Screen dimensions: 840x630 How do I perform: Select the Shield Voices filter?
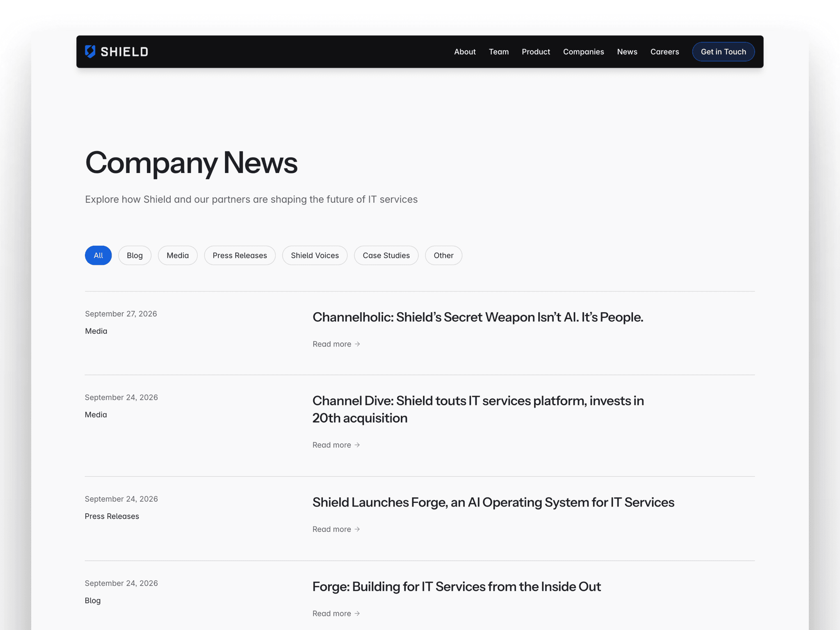coord(315,255)
